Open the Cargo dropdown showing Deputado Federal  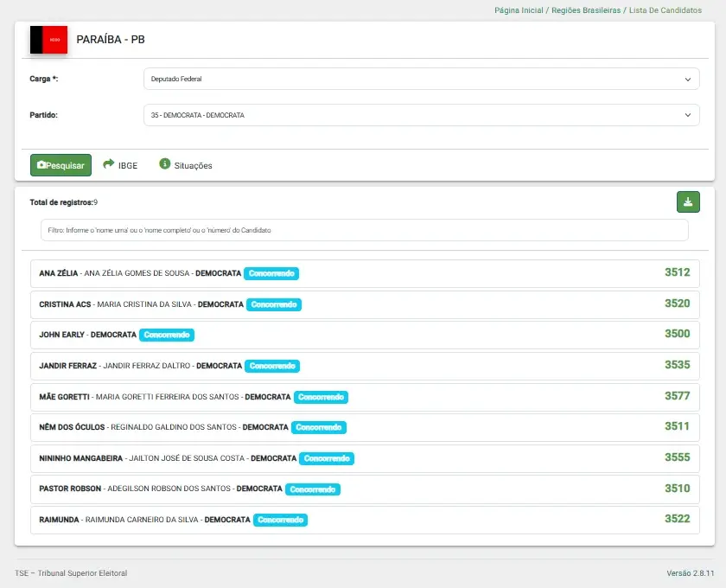tap(422, 79)
